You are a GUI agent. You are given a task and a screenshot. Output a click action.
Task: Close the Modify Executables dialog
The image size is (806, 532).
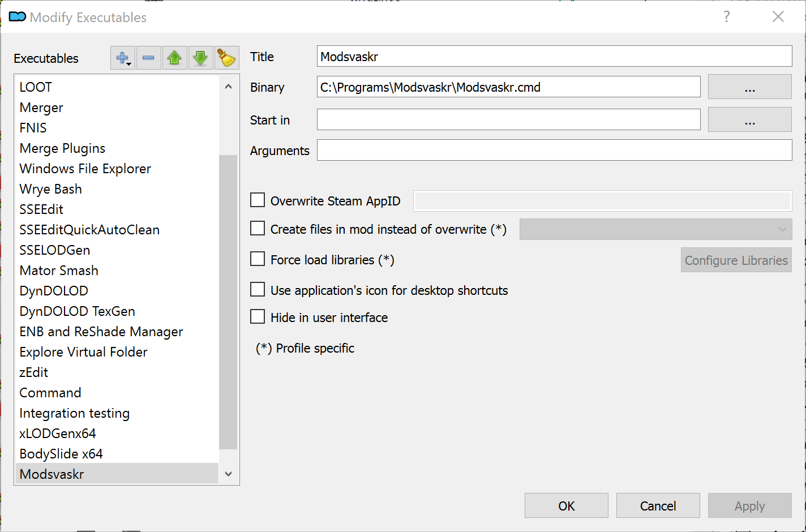[778, 16]
